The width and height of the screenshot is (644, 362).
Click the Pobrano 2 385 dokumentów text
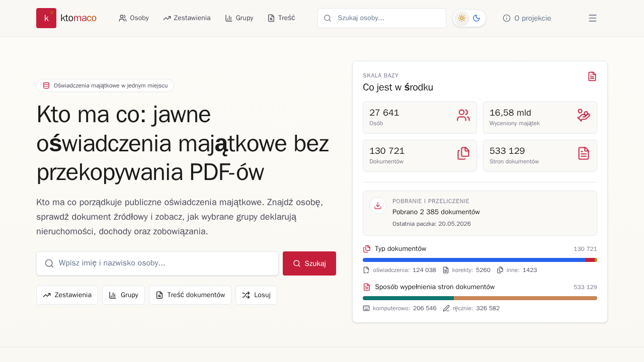(436, 212)
